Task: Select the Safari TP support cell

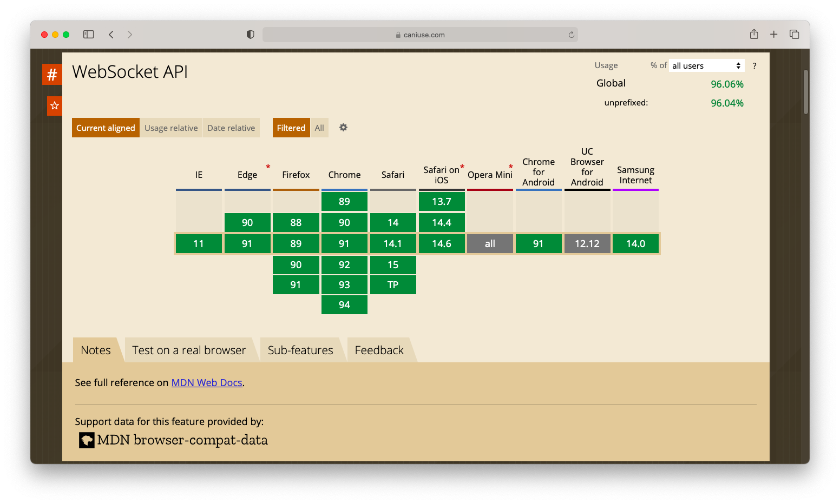Action: coord(393,284)
